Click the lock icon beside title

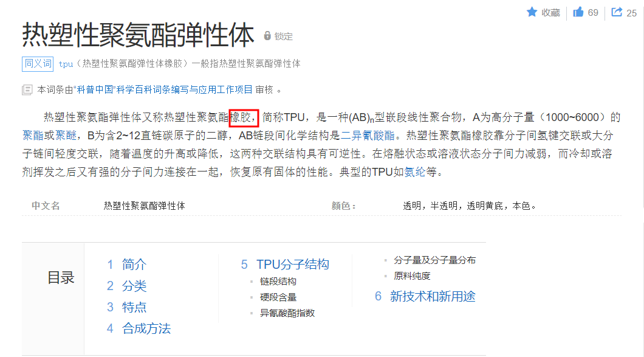click(x=267, y=36)
